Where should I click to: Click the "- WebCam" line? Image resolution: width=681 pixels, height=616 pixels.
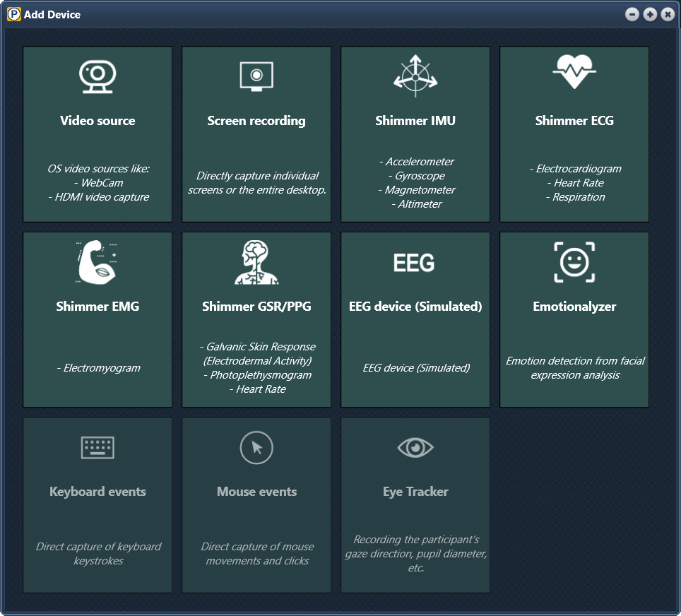pos(99,182)
